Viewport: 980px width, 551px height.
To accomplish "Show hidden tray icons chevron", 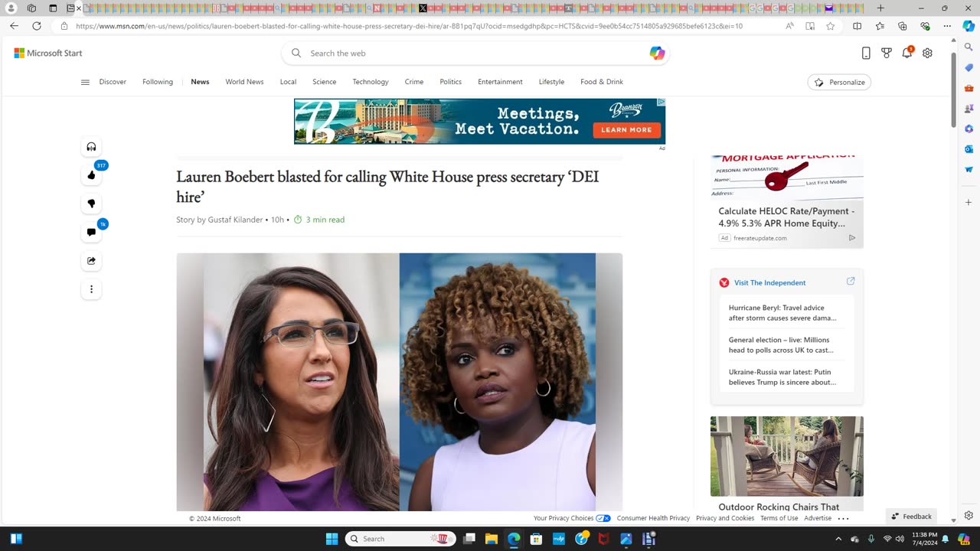I will click(x=838, y=539).
